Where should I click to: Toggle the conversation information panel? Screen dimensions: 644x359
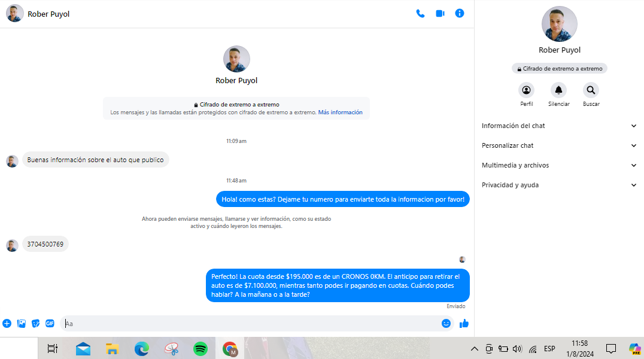pyautogui.click(x=460, y=13)
